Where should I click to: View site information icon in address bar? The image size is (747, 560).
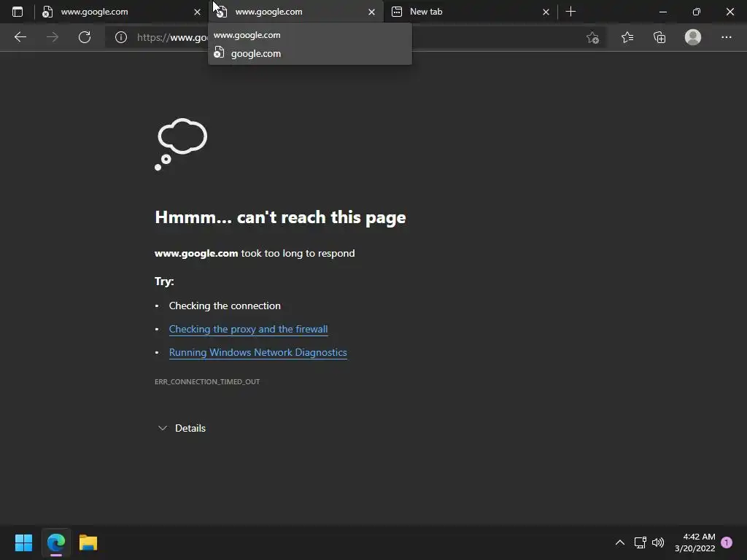point(121,37)
